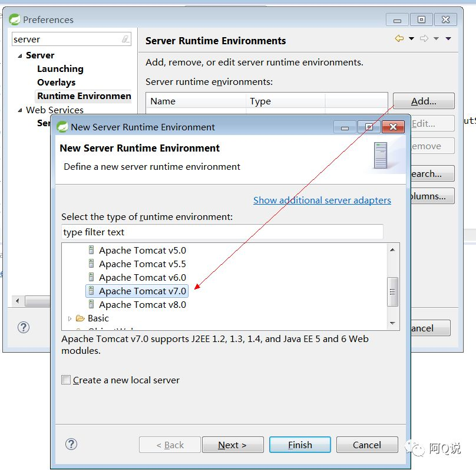Click the Search button in Preferences
476x470 pixels.
pos(432,173)
